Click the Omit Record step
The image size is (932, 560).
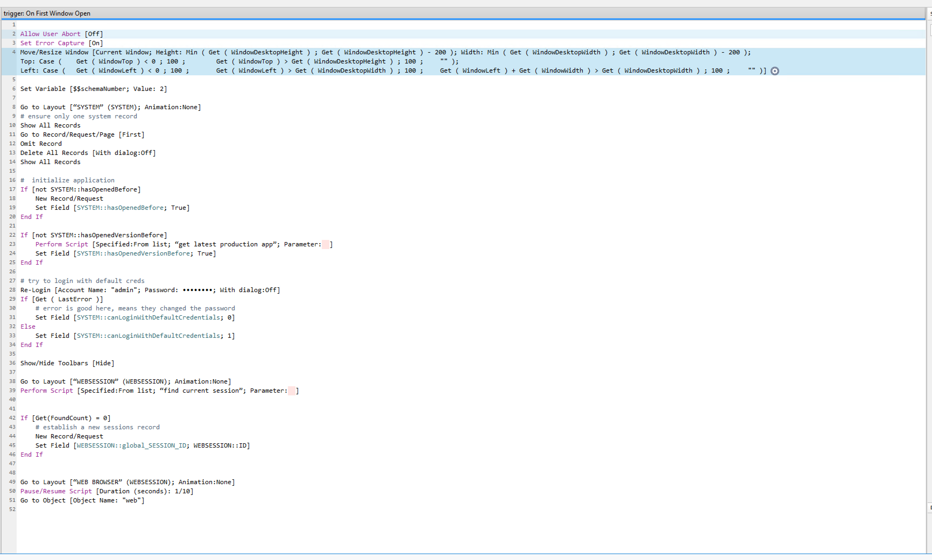click(x=41, y=143)
